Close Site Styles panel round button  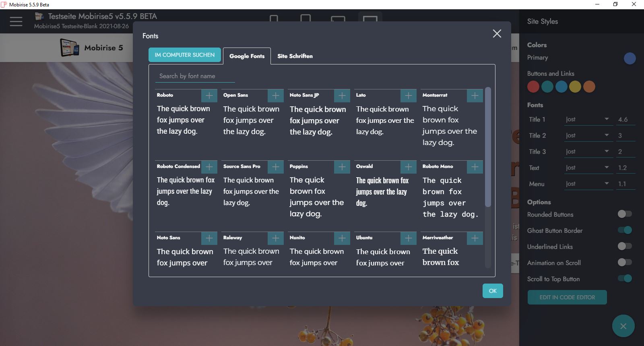pyautogui.click(x=623, y=326)
